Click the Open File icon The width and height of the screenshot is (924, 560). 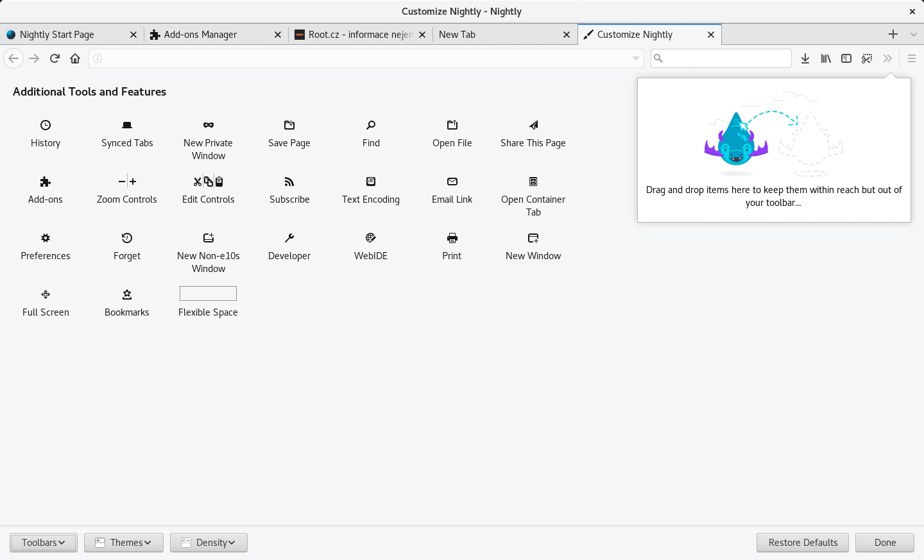point(452,125)
